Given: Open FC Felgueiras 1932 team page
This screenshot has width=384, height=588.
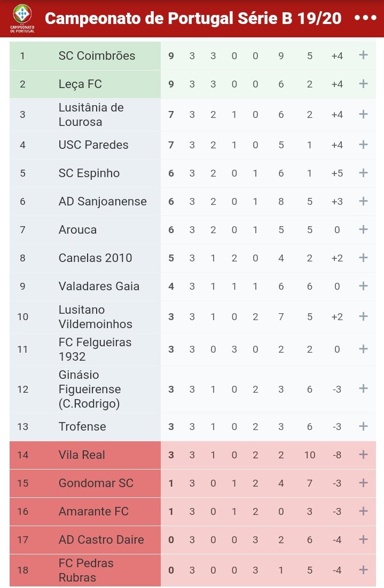Looking at the screenshot, I should (x=95, y=349).
